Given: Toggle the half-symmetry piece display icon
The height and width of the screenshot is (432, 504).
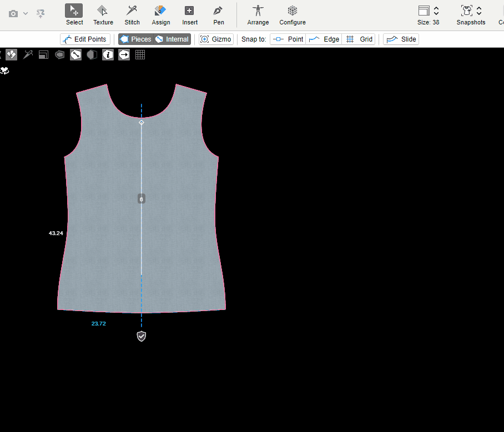Looking at the screenshot, I should 92,54.
